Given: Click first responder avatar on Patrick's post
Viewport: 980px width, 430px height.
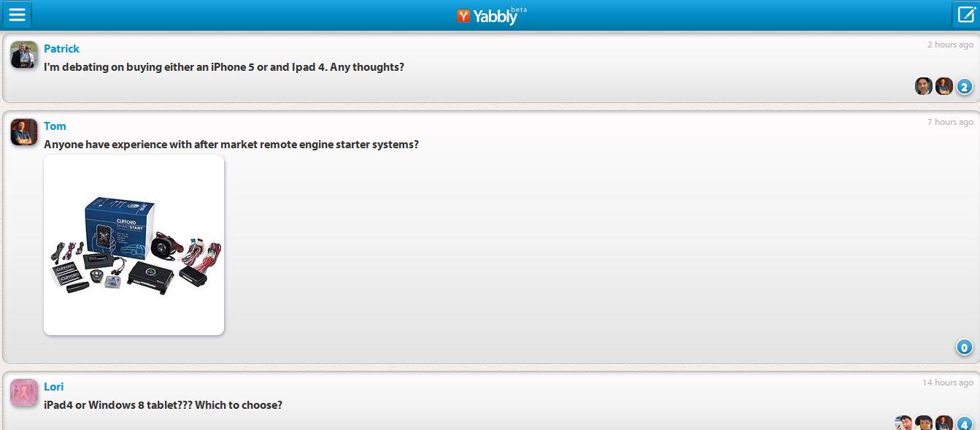Looking at the screenshot, I should [924, 86].
